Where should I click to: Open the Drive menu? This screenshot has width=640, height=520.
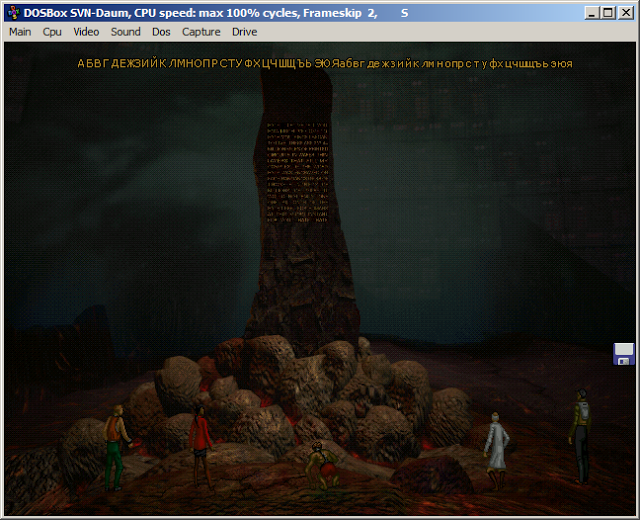click(244, 32)
